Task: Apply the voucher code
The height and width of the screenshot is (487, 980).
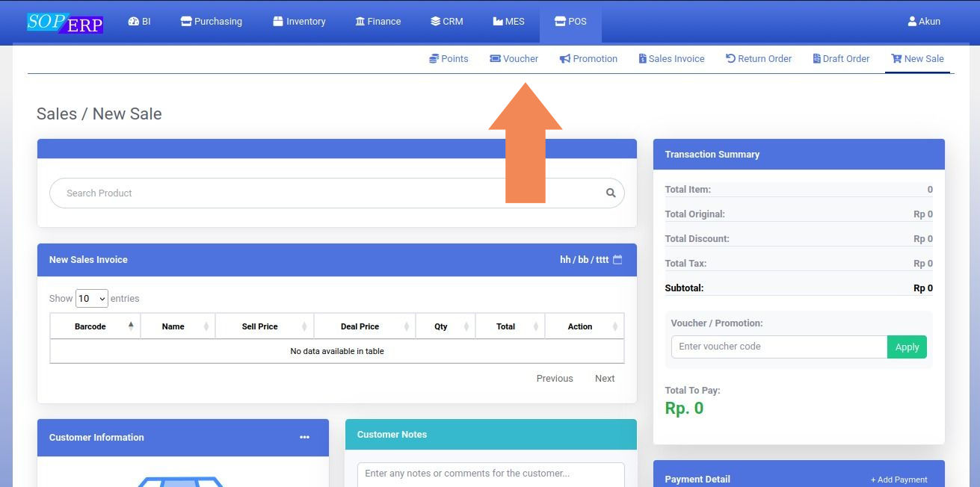Action: 907,347
